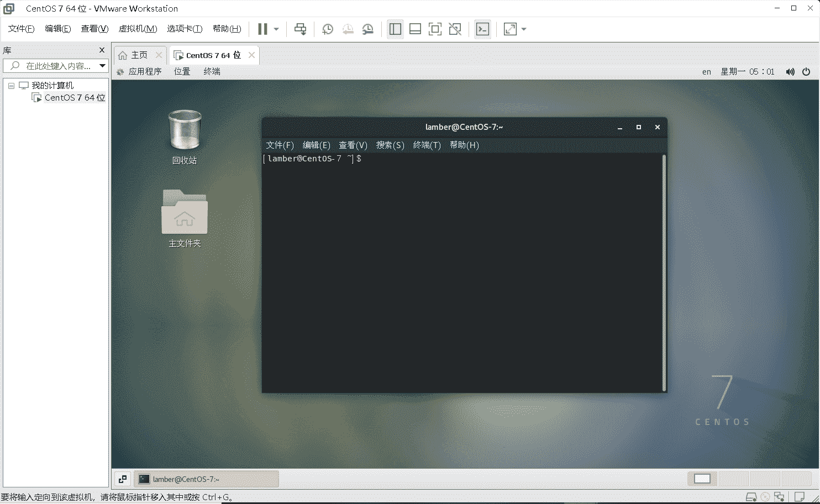Toggle the console view button
820x504 pixels.
click(x=482, y=29)
